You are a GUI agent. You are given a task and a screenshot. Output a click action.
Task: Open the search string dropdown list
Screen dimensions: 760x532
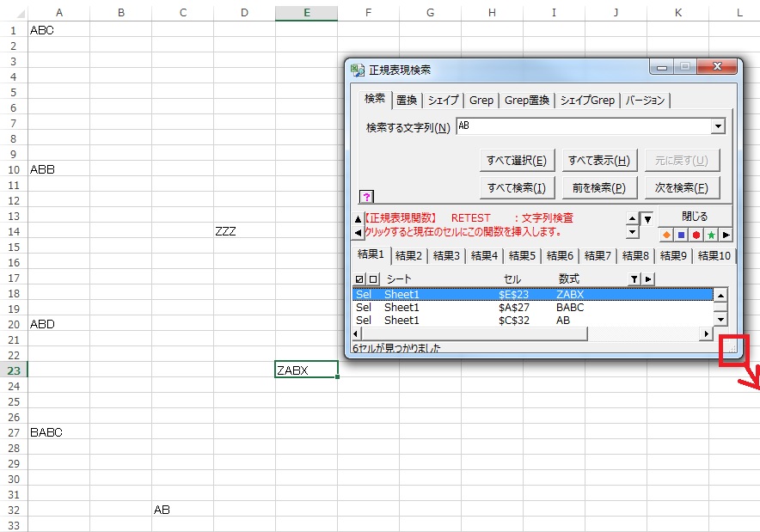[x=718, y=126]
